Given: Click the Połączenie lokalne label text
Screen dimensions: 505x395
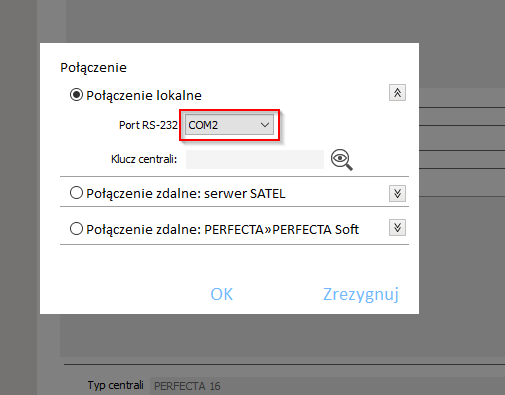Looking at the screenshot, I should [x=144, y=96].
